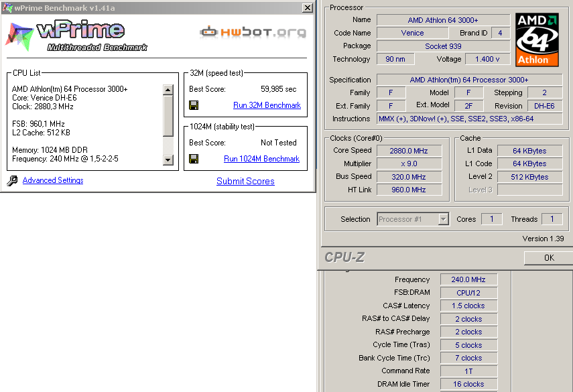Image resolution: width=573 pixels, height=392 pixels.
Task: Click the CPU-Z Name field 'AMD Athlon 64 3000+'
Action: coord(443,20)
